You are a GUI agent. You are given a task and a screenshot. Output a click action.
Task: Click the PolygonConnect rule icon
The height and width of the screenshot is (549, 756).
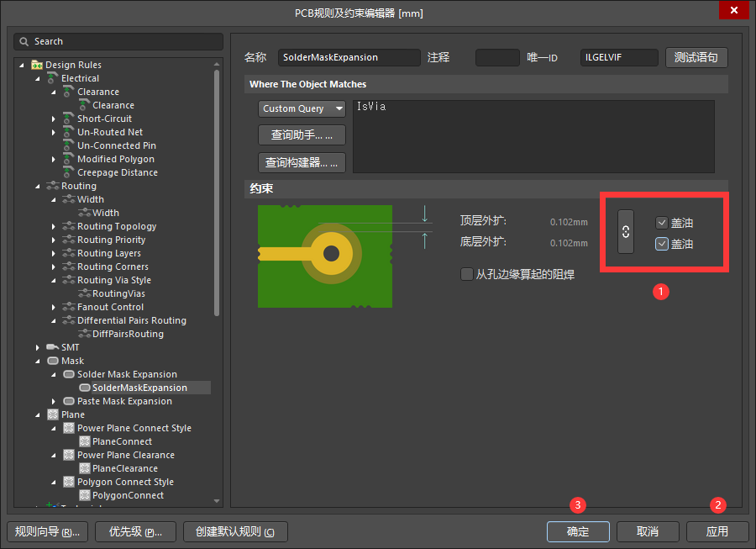coord(85,495)
